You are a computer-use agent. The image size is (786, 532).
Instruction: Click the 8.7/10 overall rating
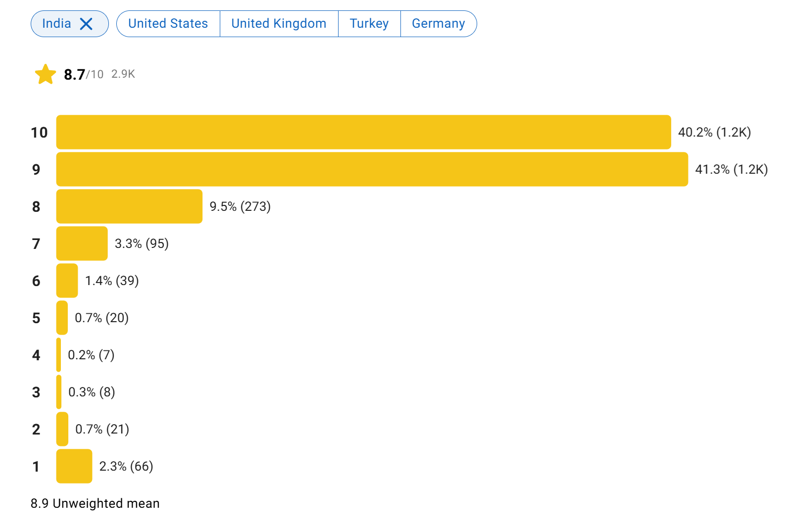pyautogui.click(x=84, y=75)
